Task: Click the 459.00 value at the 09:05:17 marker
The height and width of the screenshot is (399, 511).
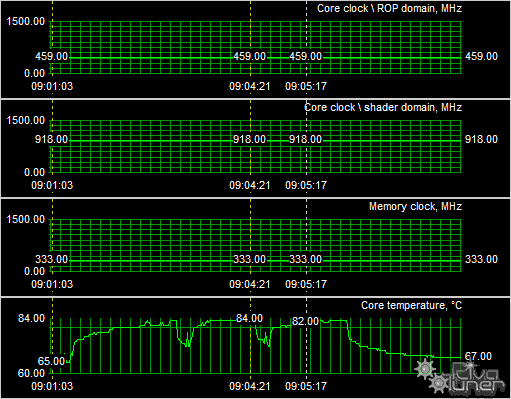Action: [305, 56]
